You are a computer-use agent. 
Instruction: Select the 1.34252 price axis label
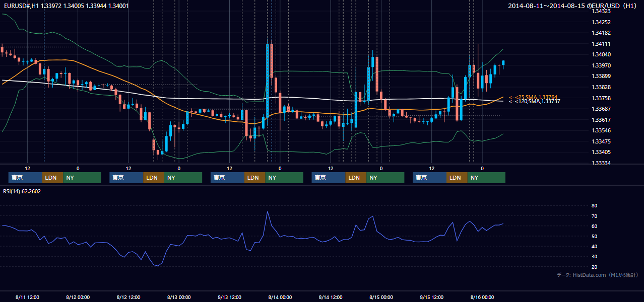[601, 22]
